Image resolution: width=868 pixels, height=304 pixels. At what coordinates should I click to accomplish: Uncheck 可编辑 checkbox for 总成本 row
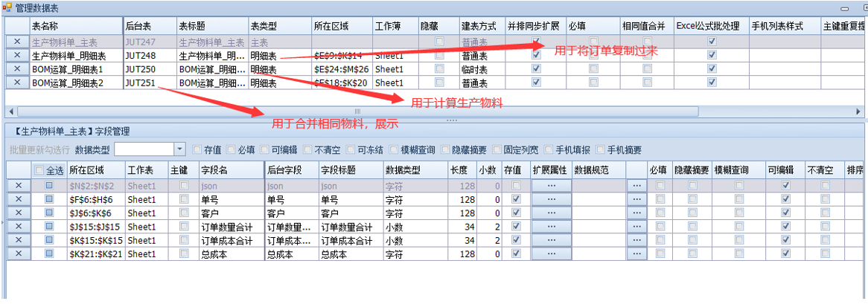tap(783, 253)
